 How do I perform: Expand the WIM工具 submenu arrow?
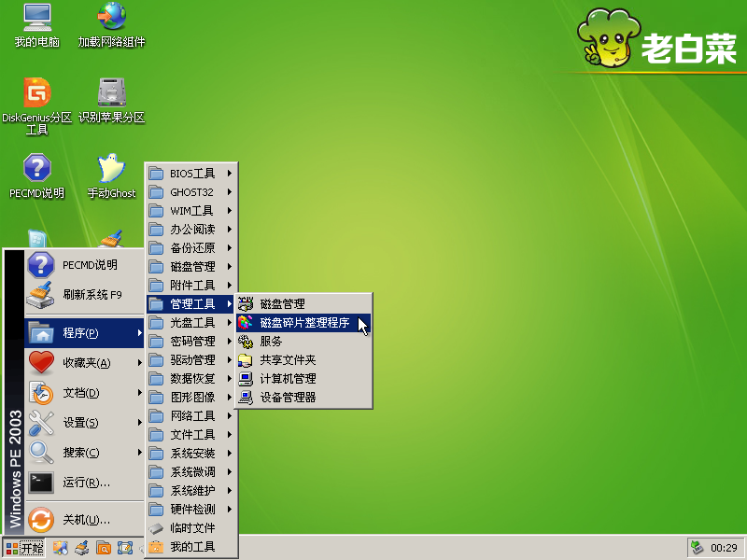[230, 211]
